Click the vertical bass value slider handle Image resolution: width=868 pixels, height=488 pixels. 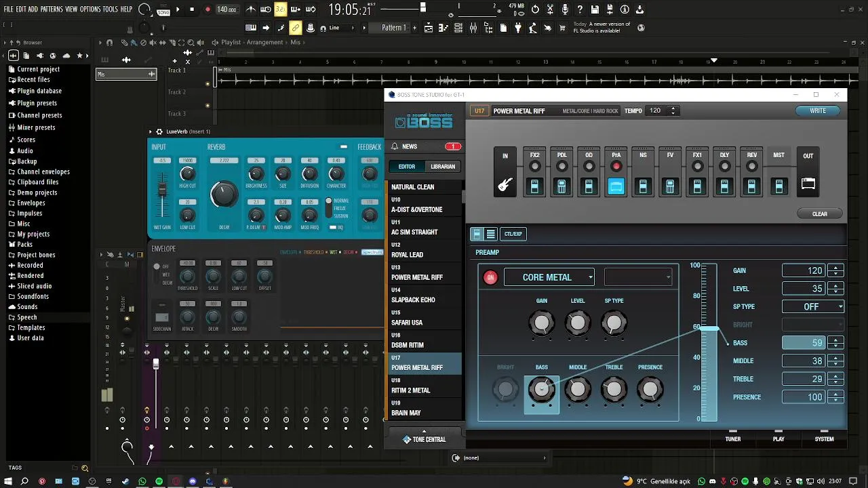click(x=709, y=329)
